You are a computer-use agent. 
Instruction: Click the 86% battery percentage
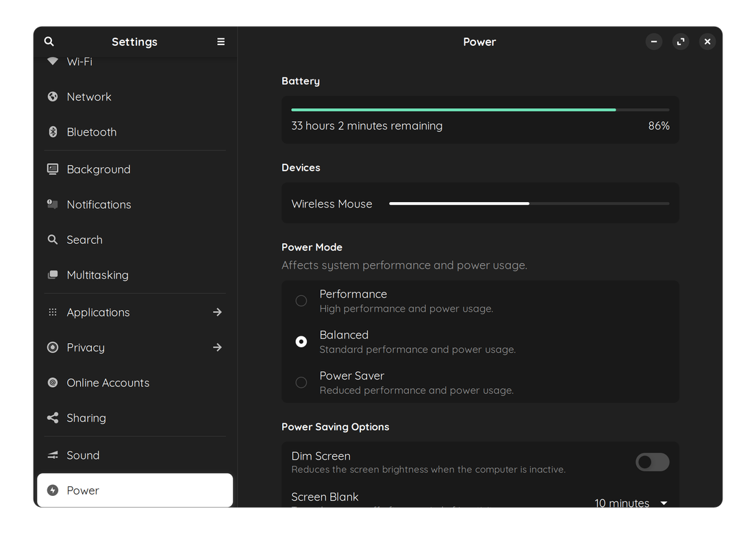coord(659,126)
